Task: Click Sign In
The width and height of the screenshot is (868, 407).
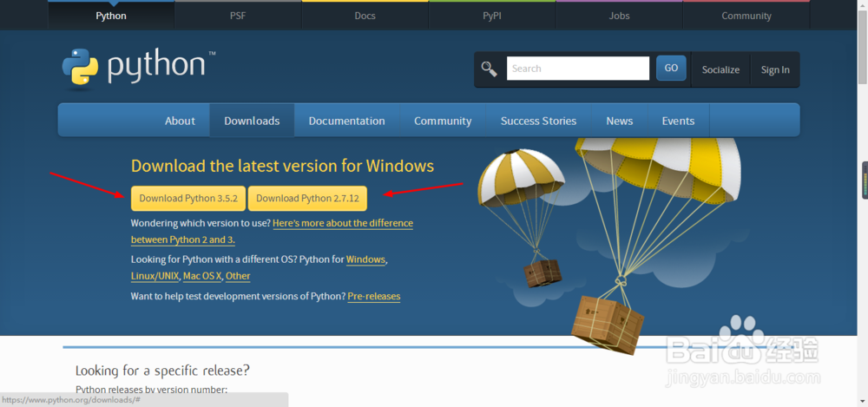Action: [x=775, y=69]
